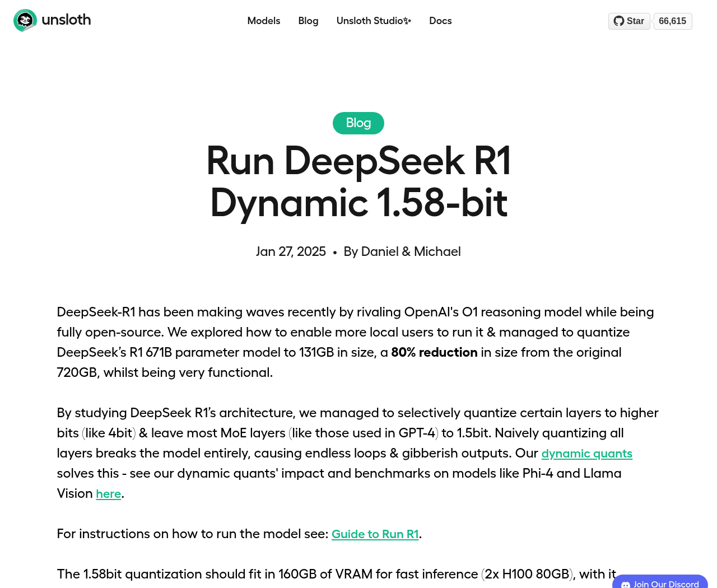Click the Discord icon in floating button
The image size is (717, 588).
tap(626, 585)
